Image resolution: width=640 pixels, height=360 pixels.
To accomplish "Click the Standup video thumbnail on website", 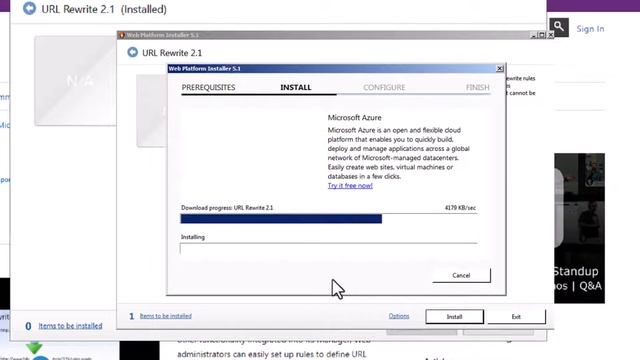I will pyautogui.click(x=579, y=228).
